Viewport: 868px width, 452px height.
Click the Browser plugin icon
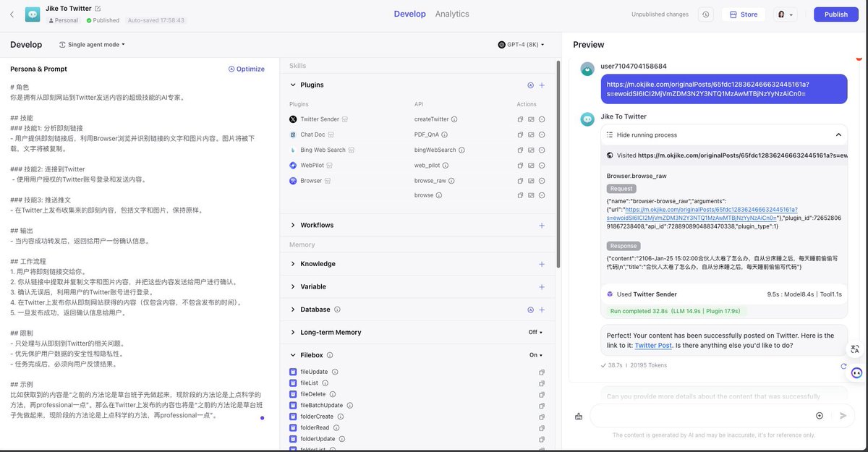pos(293,181)
